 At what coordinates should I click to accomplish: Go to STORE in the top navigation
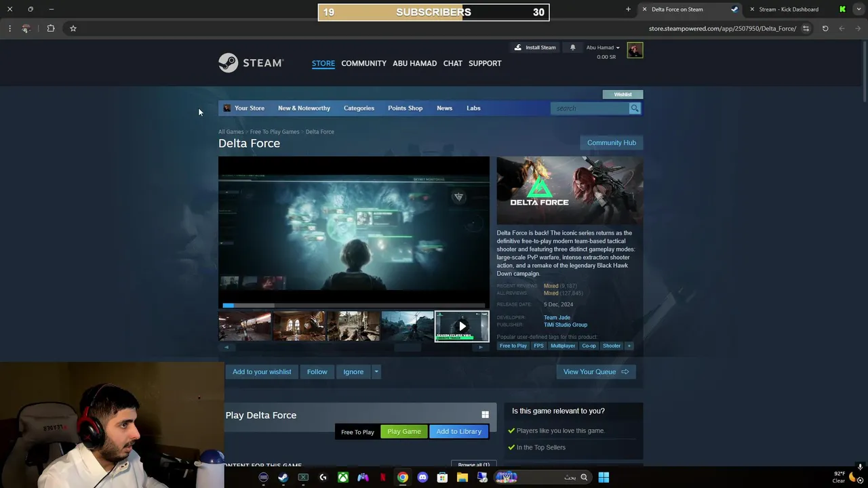tap(323, 63)
